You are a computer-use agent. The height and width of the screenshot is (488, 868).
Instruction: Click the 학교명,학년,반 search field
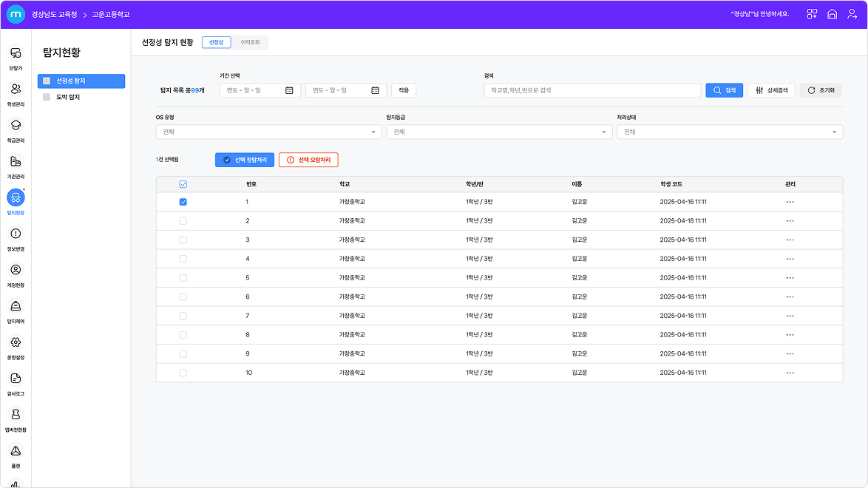click(x=591, y=90)
